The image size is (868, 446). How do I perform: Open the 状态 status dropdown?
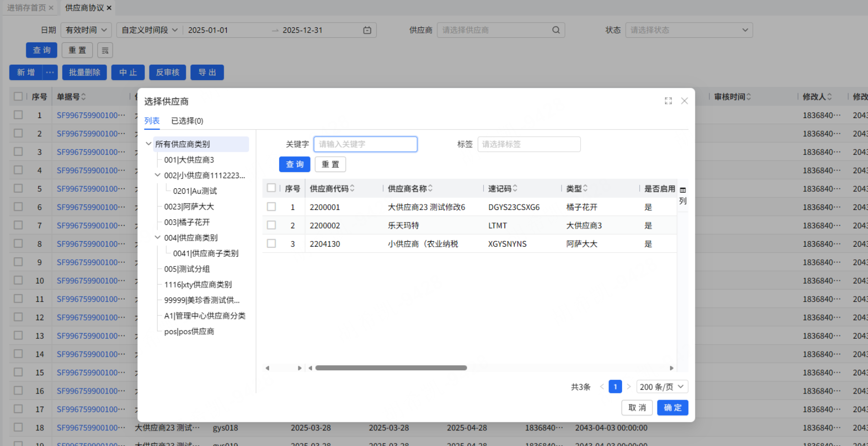pyautogui.click(x=689, y=30)
